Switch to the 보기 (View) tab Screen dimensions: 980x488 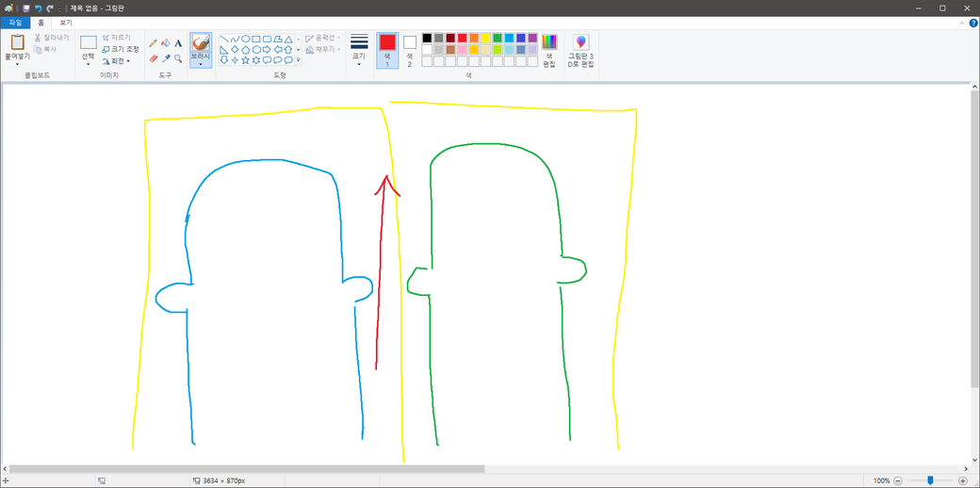(x=65, y=22)
